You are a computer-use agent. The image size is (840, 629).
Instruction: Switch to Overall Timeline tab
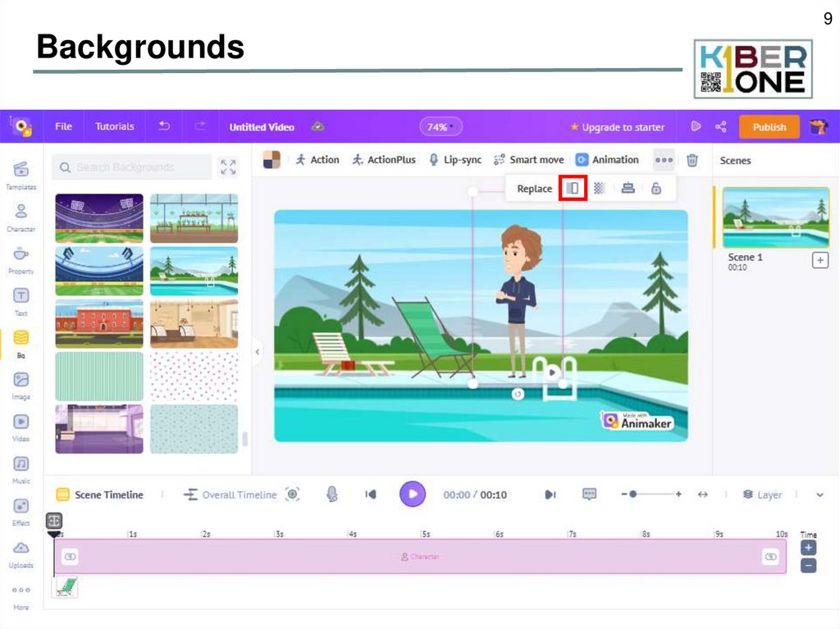[231, 495]
